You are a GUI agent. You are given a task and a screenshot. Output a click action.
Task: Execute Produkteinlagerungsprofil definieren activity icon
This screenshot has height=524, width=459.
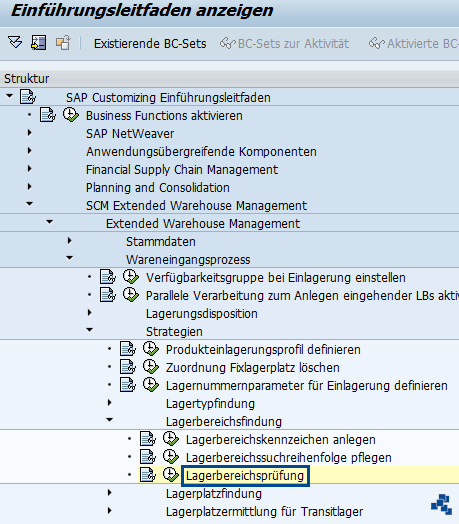(151, 349)
